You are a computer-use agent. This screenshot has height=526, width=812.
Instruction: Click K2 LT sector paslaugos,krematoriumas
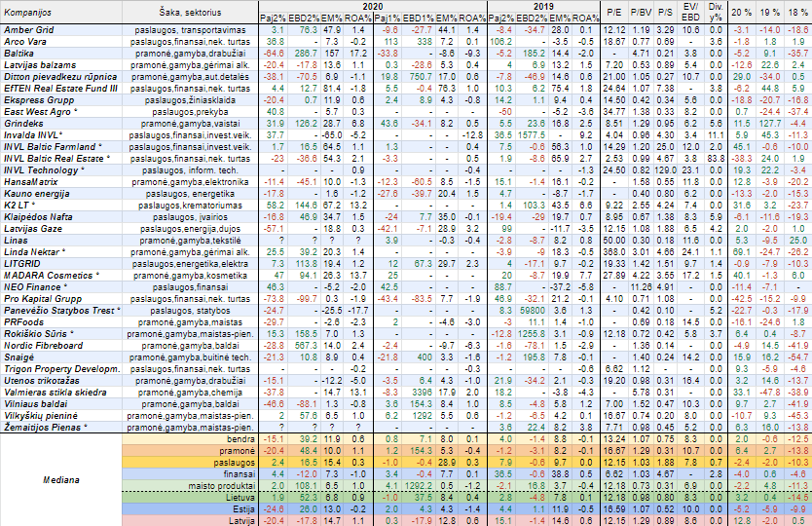(x=190, y=206)
